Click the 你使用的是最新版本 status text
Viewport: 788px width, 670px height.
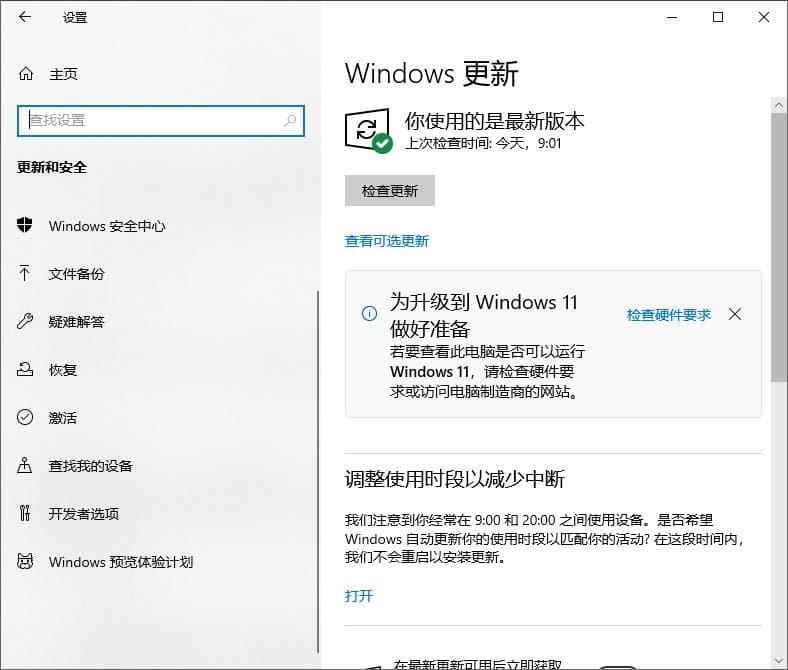pos(495,121)
